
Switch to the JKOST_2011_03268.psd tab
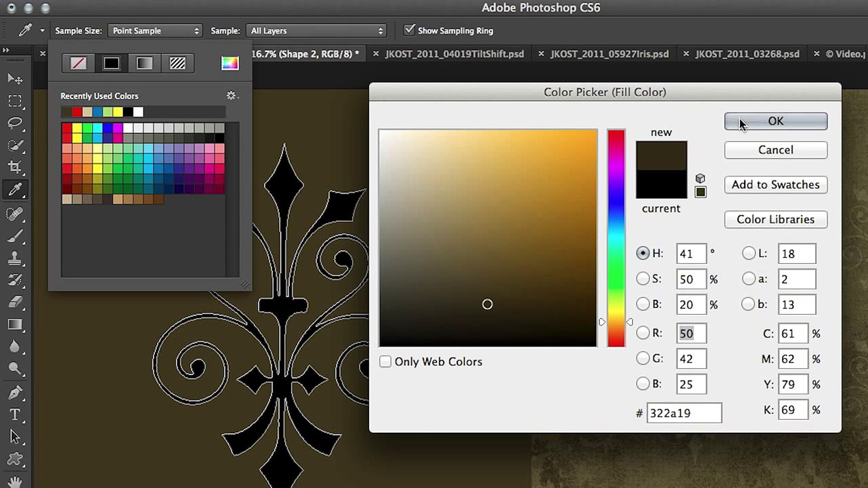[x=747, y=54]
